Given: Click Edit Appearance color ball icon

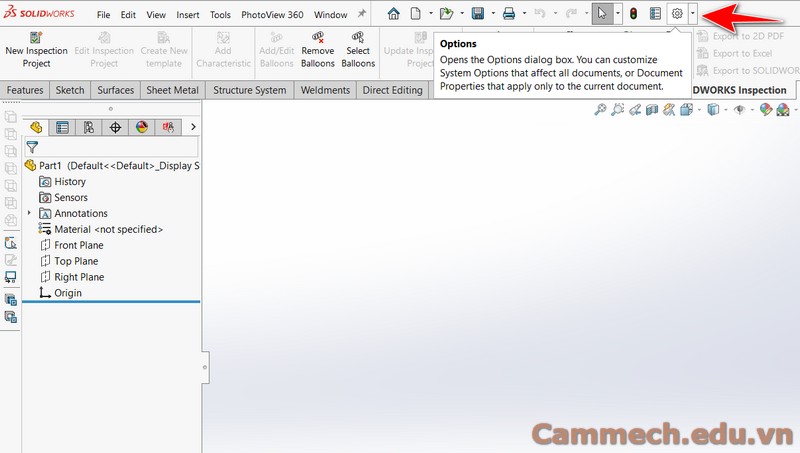Looking at the screenshot, I should [766, 109].
